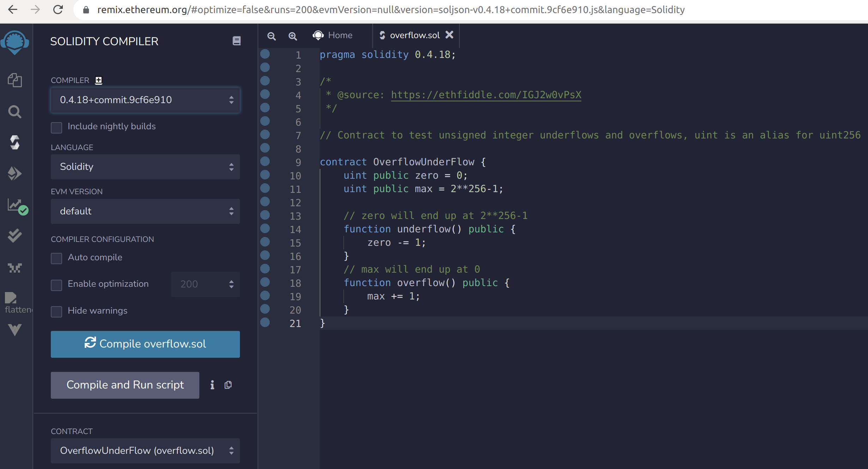Click Compile overflow.sol button
This screenshot has width=868, height=469.
pyautogui.click(x=145, y=344)
